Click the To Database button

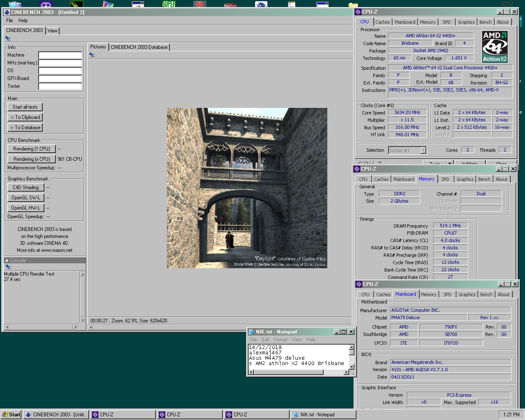point(25,128)
